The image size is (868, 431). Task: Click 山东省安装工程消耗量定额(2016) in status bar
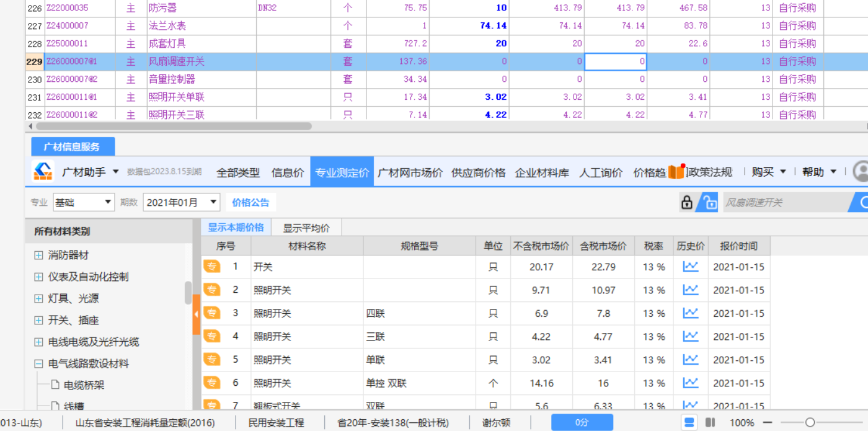coord(145,423)
